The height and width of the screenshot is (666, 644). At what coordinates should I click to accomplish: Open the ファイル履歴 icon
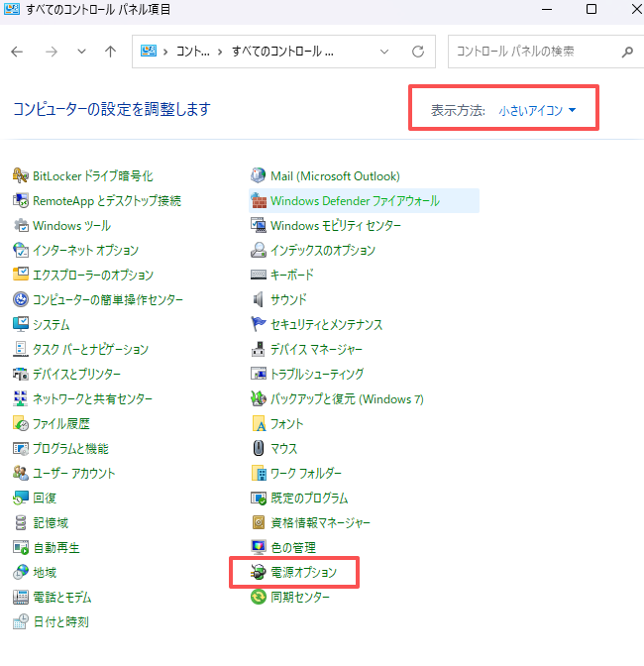(21, 423)
